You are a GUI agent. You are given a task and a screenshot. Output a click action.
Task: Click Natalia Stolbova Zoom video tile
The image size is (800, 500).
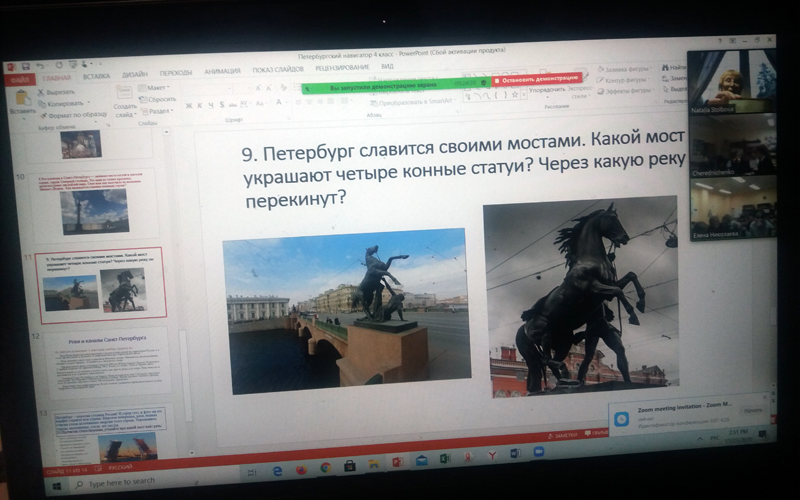tap(731, 82)
